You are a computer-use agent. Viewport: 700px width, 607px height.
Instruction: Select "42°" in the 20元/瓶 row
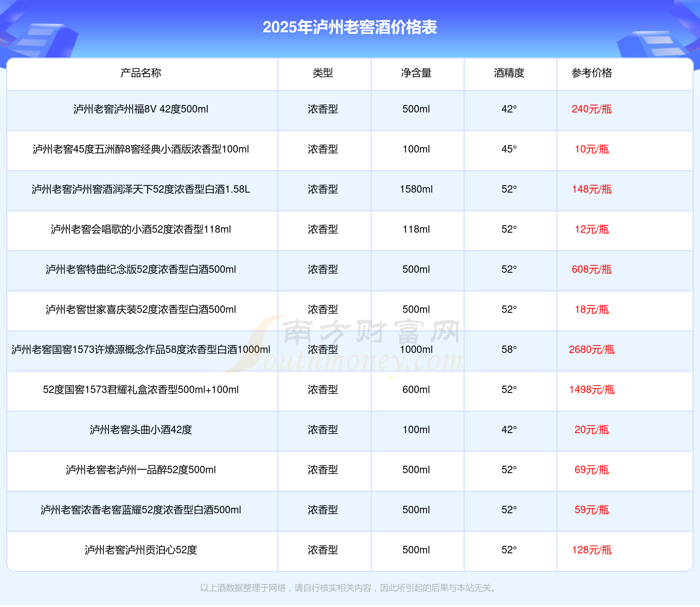click(x=509, y=430)
